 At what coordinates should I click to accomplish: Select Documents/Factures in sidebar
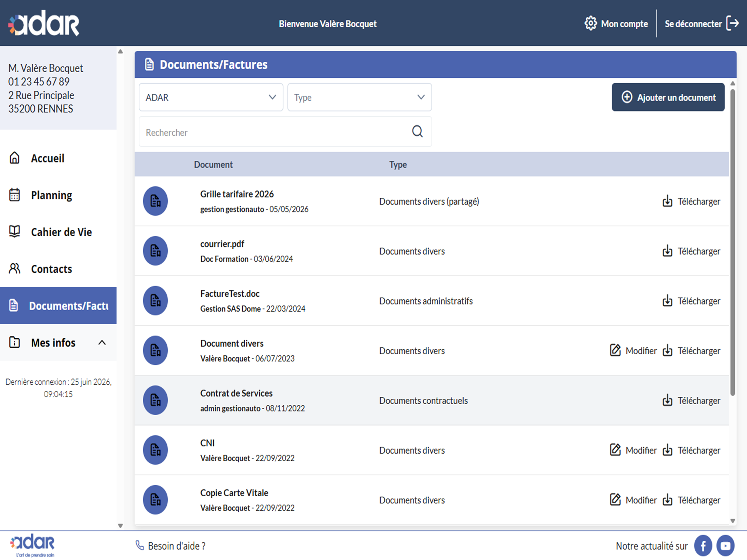coord(58,305)
